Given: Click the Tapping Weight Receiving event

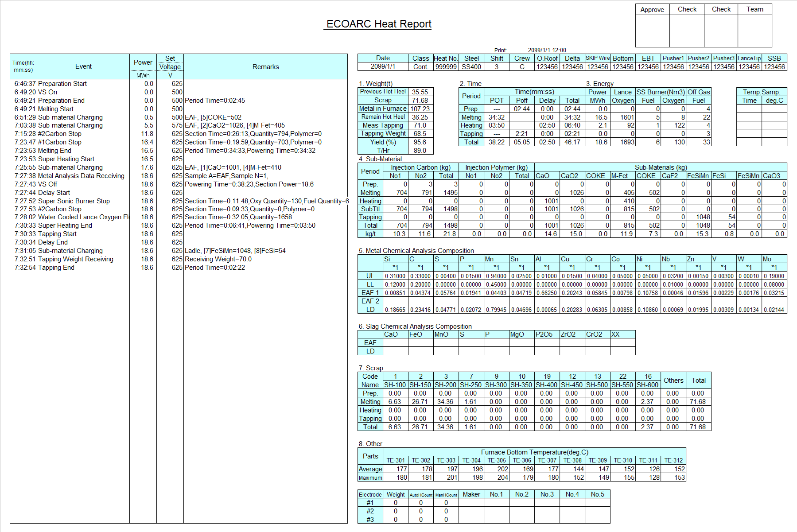Looking at the screenshot, I should pos(76,259).
